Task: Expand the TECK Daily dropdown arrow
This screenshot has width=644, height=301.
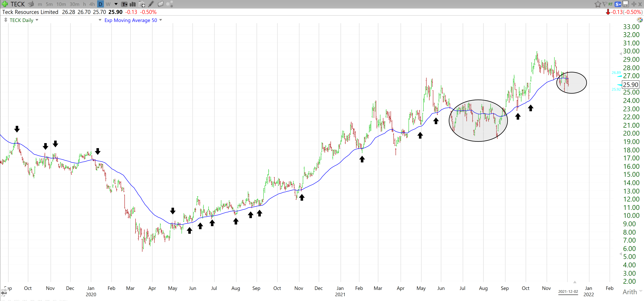Action: (x=37, y=20)
